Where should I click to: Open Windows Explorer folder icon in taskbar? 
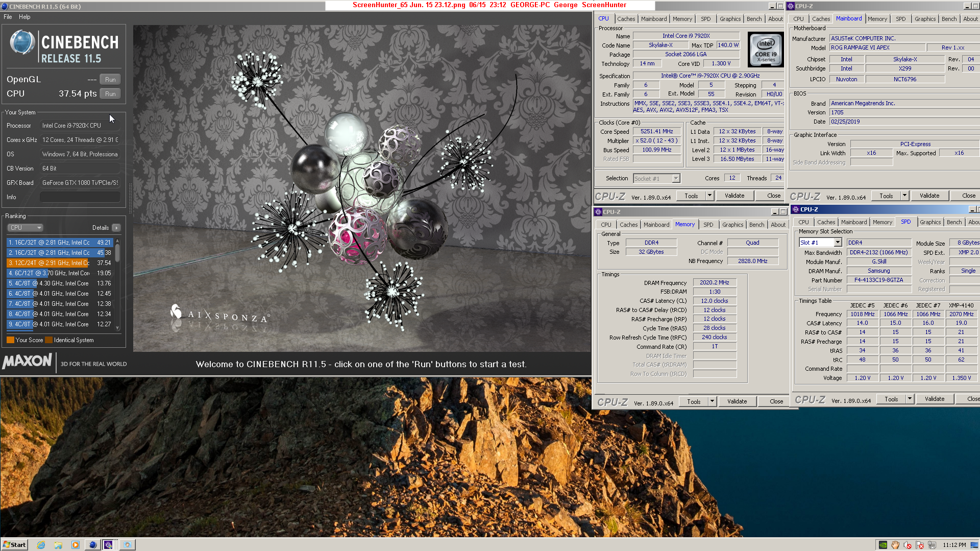coord(58,545)
